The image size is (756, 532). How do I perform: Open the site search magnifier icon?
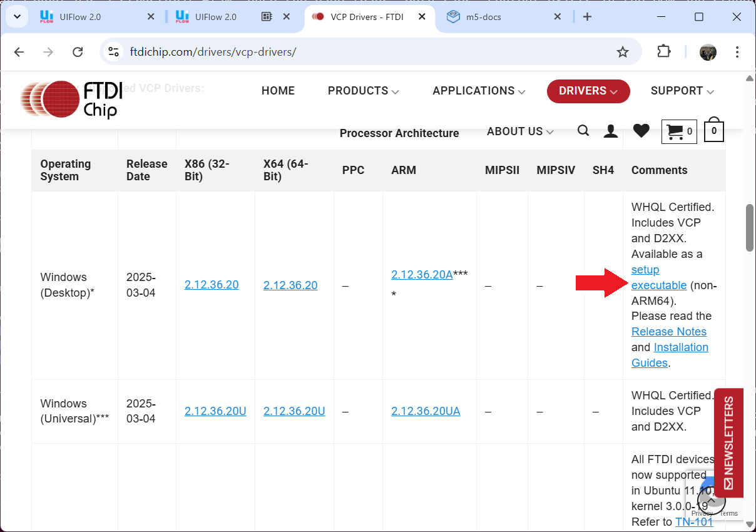pyautogui.click(x=583, y=131)
